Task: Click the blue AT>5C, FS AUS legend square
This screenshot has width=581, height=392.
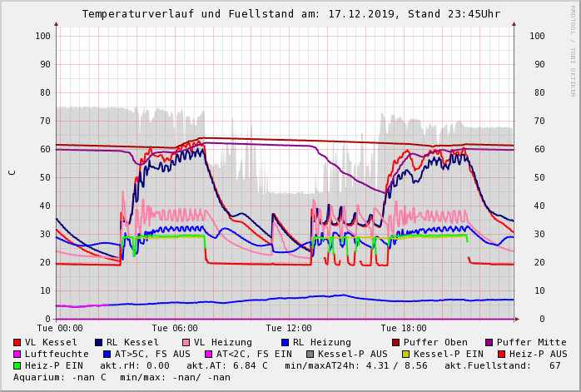Action: [x=107, y=354]
